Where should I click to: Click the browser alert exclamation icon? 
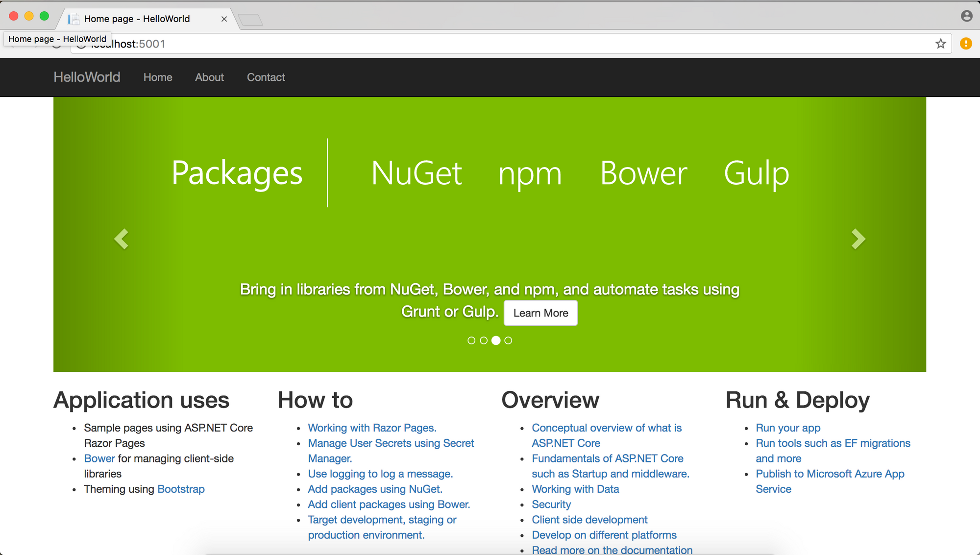(966, 44)
